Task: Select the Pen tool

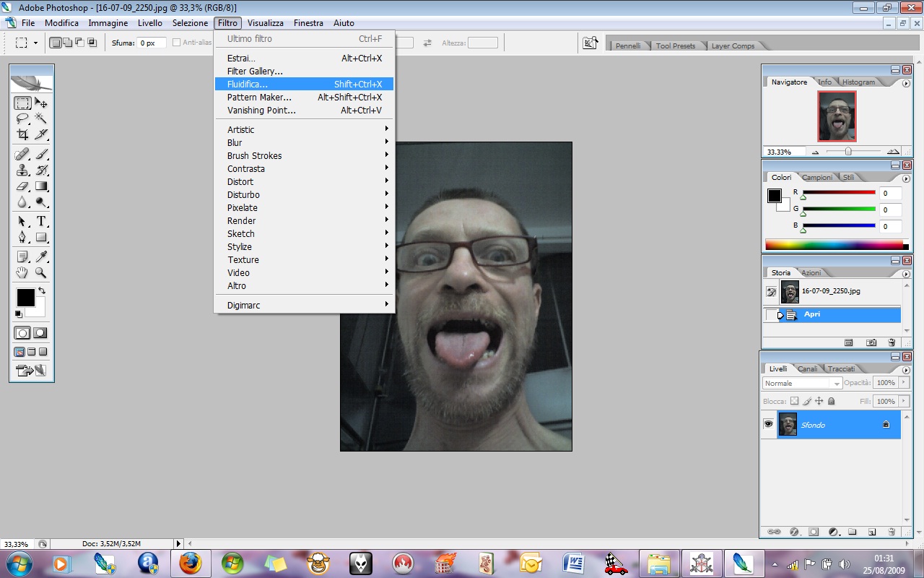Action: click(22, 237)
